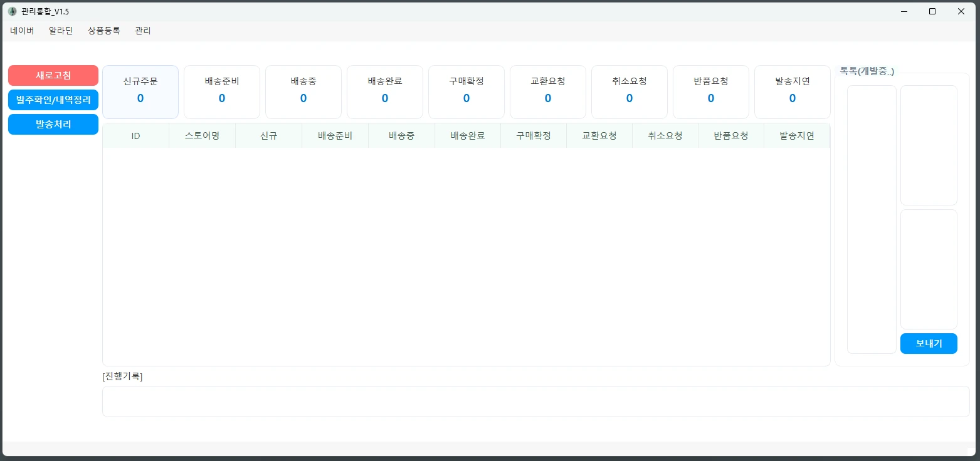
Task: Click the 관리통합 app icon in title bar
Action: coord(13,11)
